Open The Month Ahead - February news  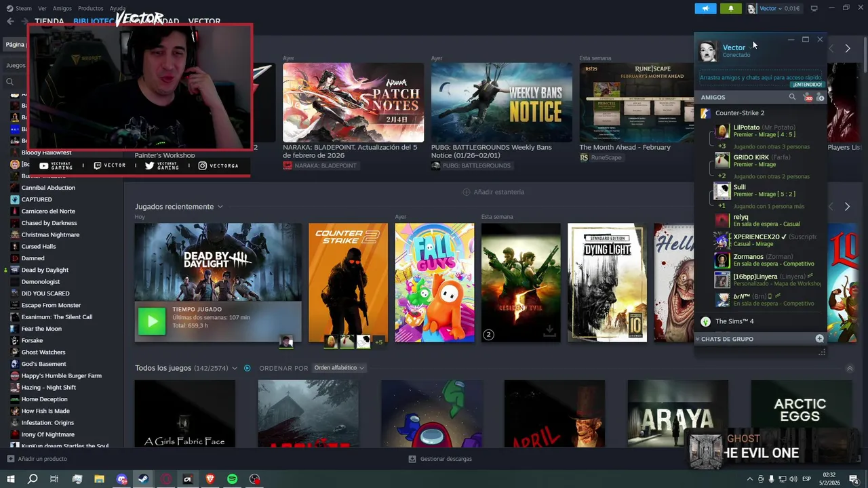click(x=625, y=147)
